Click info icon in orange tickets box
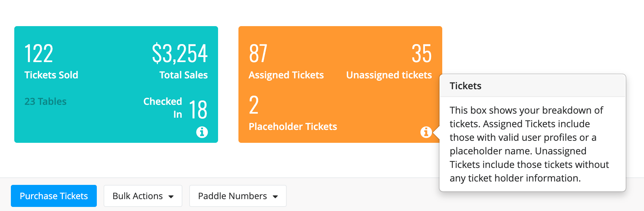This screenshot has width=644, height=211. coord(426,132)
